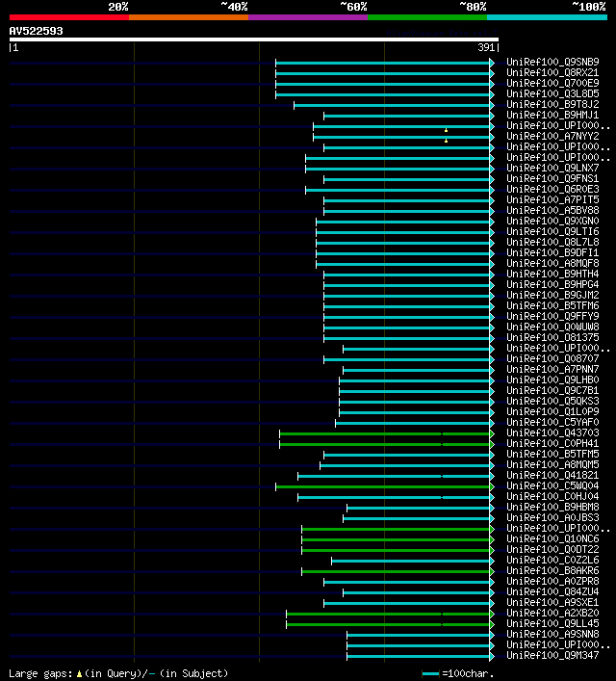Click the yellow large-gap triangle in the bottom legend
The image size is (616, 681).
79,674
